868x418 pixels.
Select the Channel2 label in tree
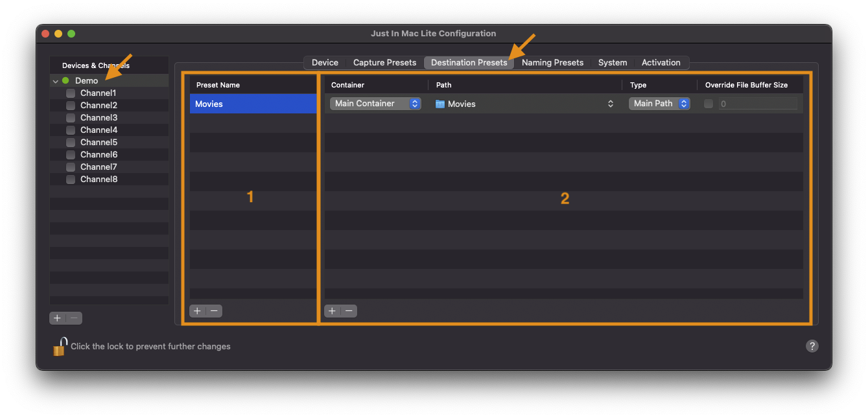tap(99, 106)
